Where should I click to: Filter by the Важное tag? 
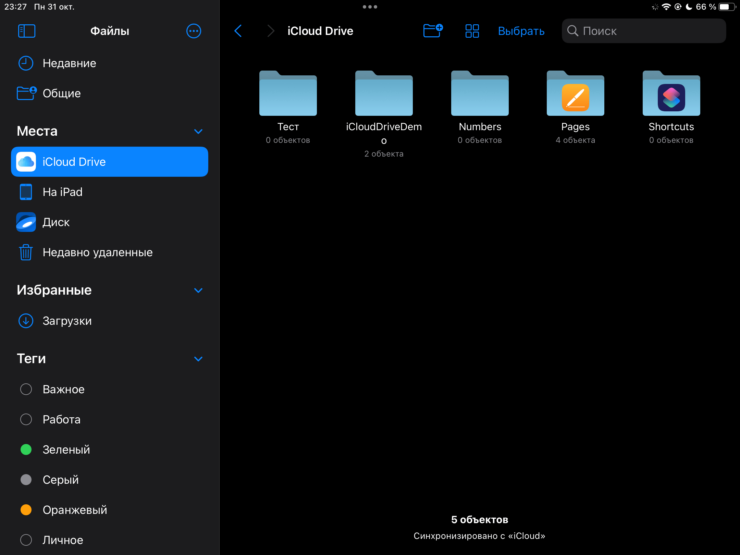pos(63,389)
